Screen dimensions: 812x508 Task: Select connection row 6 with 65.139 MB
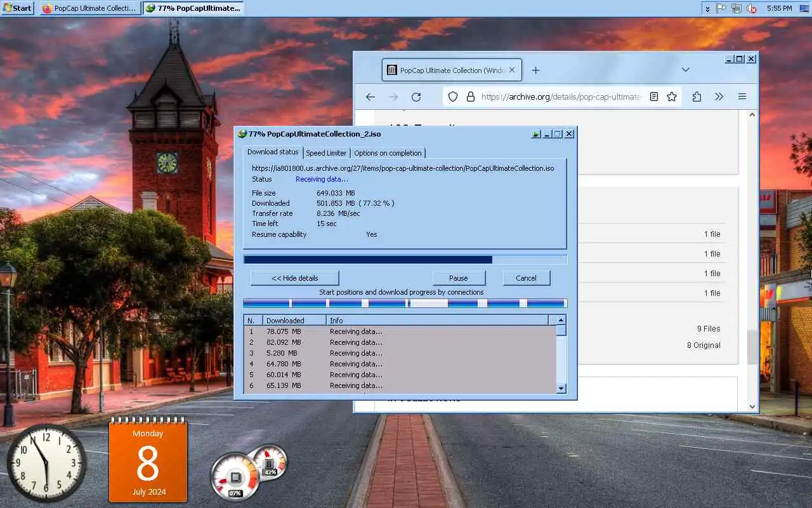[400, 385]
